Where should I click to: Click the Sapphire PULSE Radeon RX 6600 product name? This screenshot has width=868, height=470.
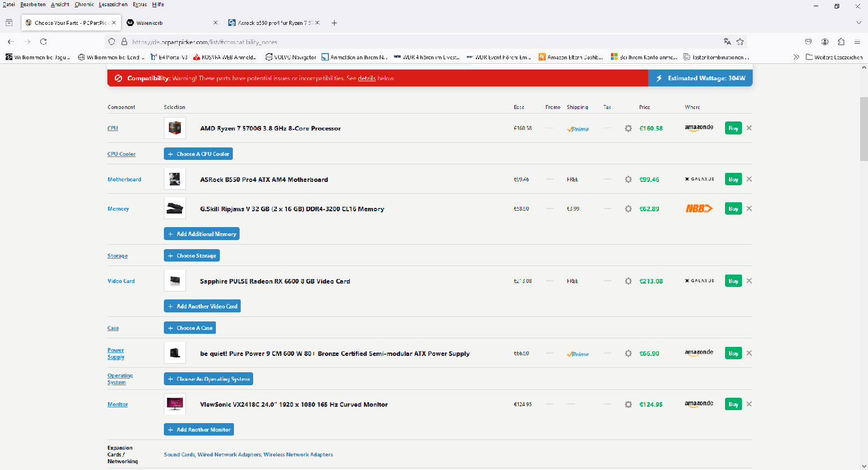coord(275,281)
